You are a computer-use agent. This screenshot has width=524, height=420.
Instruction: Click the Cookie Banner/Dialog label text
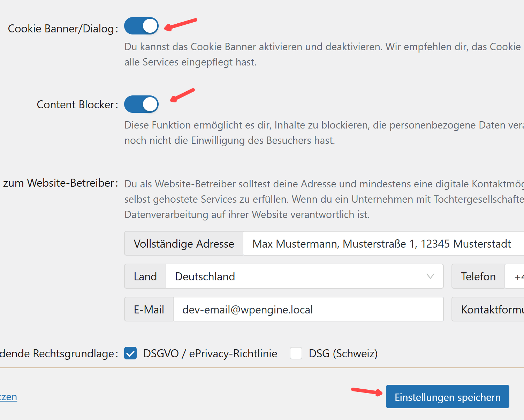pyautogui.click(x=61, y=29)
